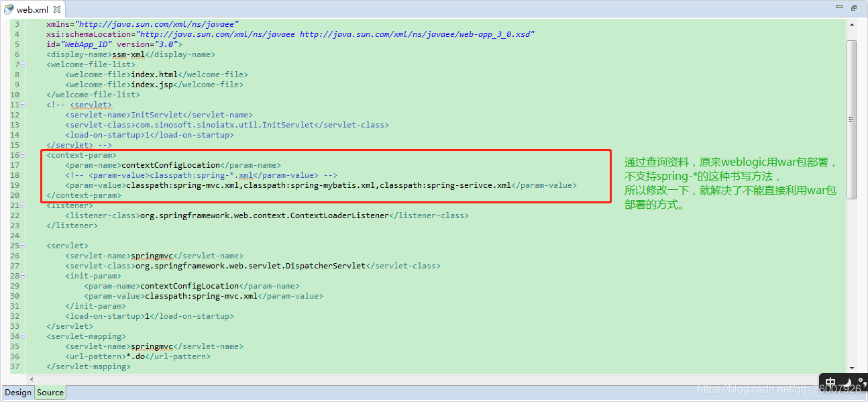Select the web.xml editor tab
Screen dimensions: 868x402
pyautogui.click(x=33, y=9)
